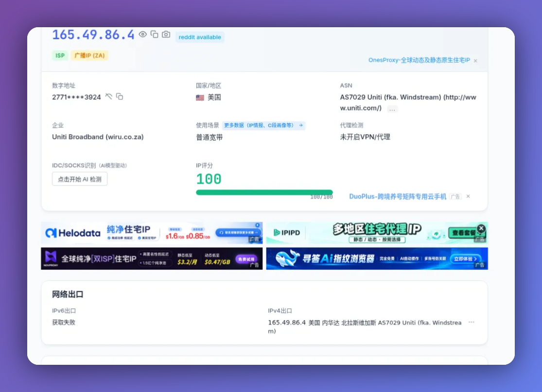Dismiss the DuoPlus ad link
This screenshot has width=542, height=392.
pyautogui.click(x=468, y=196)
